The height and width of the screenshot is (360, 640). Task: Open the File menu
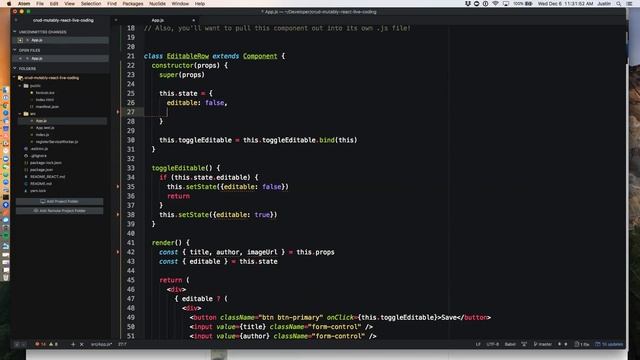(40, 4)
